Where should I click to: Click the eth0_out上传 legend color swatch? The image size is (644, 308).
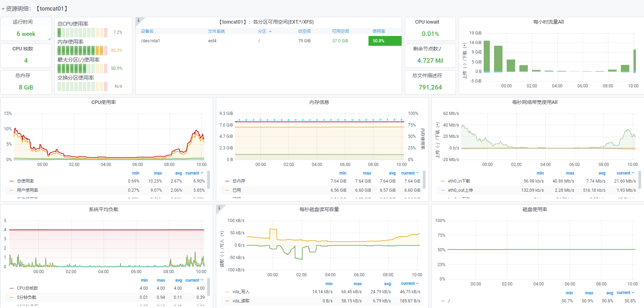point(443,190)
